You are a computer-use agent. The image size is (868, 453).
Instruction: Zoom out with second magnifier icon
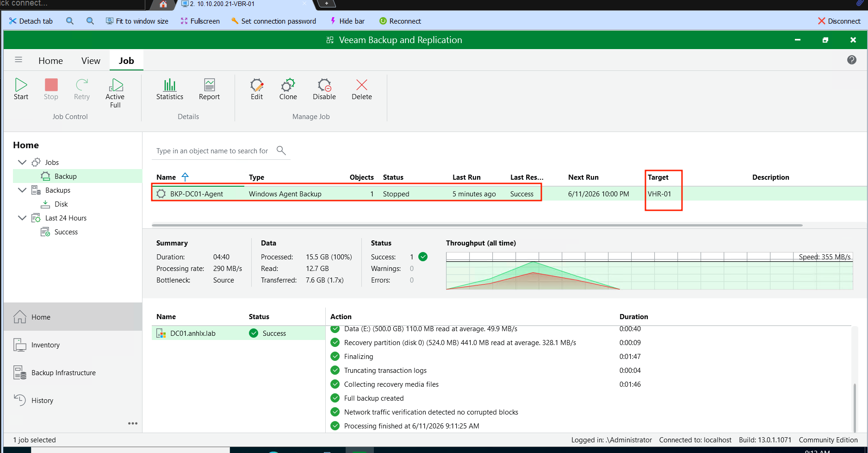coord(90,21)
